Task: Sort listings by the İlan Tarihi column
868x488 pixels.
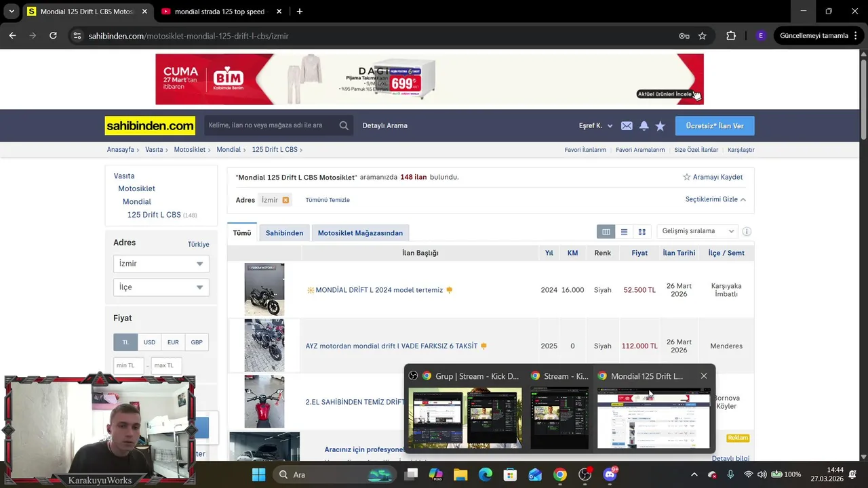Action: 679,253
